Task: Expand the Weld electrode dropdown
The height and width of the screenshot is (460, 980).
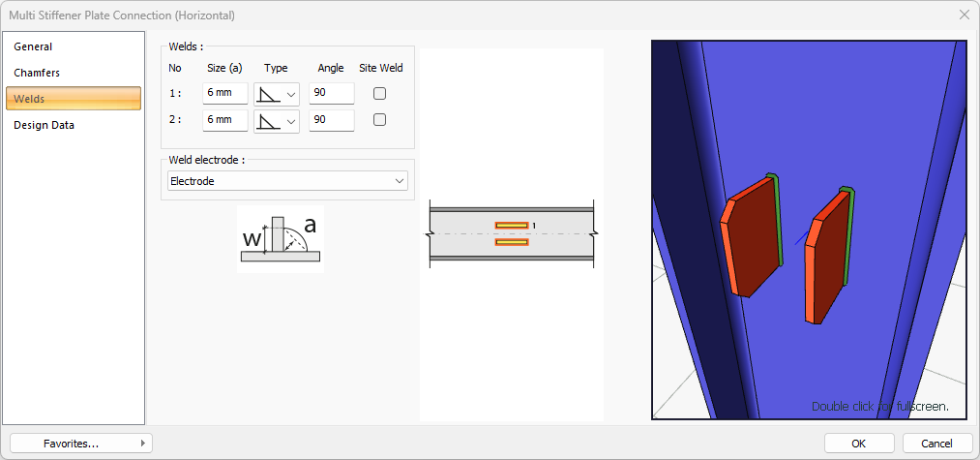Action: [287, 181]
